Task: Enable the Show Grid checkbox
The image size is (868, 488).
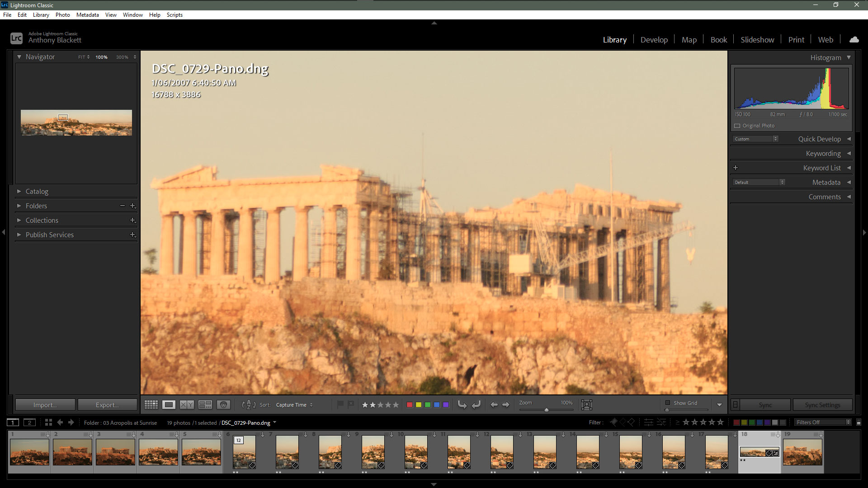Action: click(668, 403)
